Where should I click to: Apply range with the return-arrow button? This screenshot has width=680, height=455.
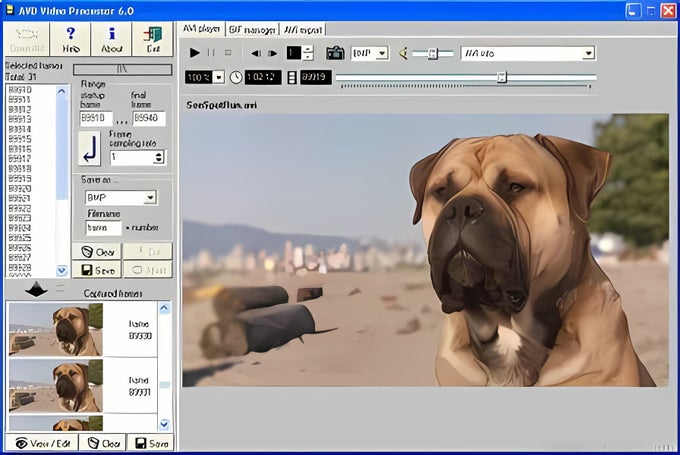pos(89,149)
